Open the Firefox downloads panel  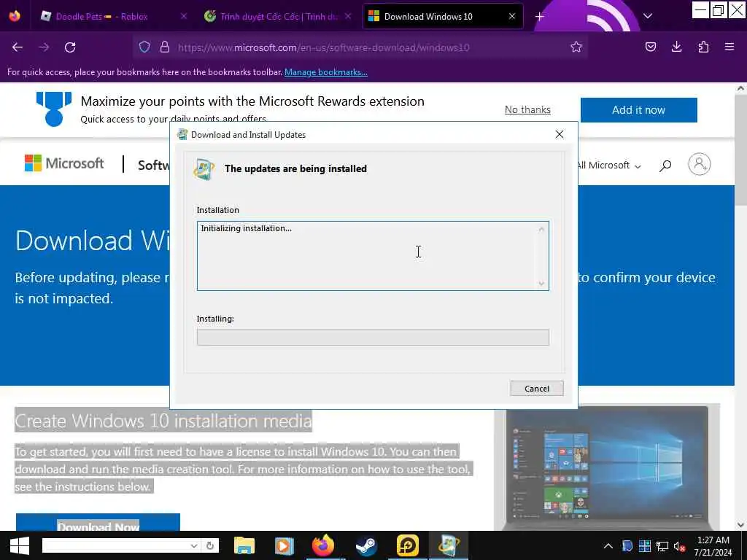click(676, 47)
